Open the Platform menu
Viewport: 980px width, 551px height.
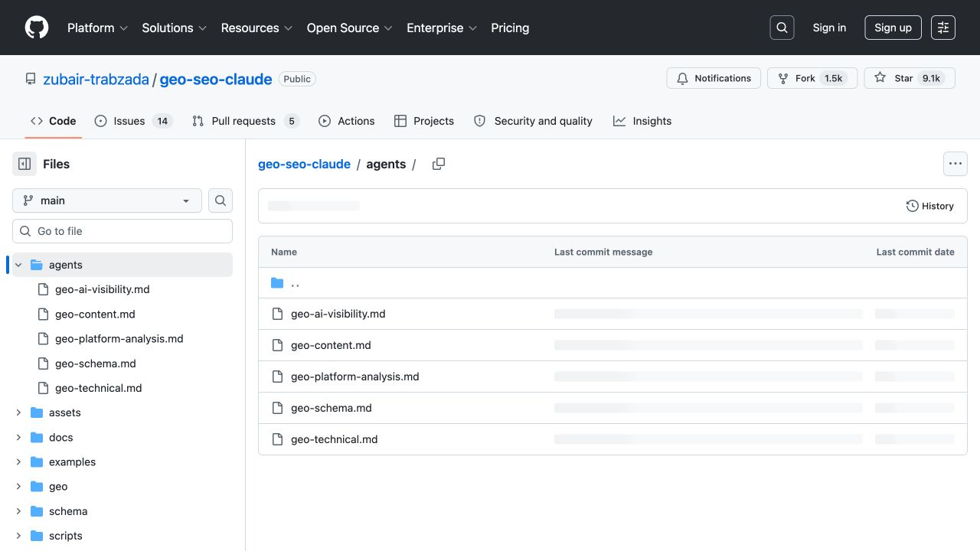tap(97, 28)
